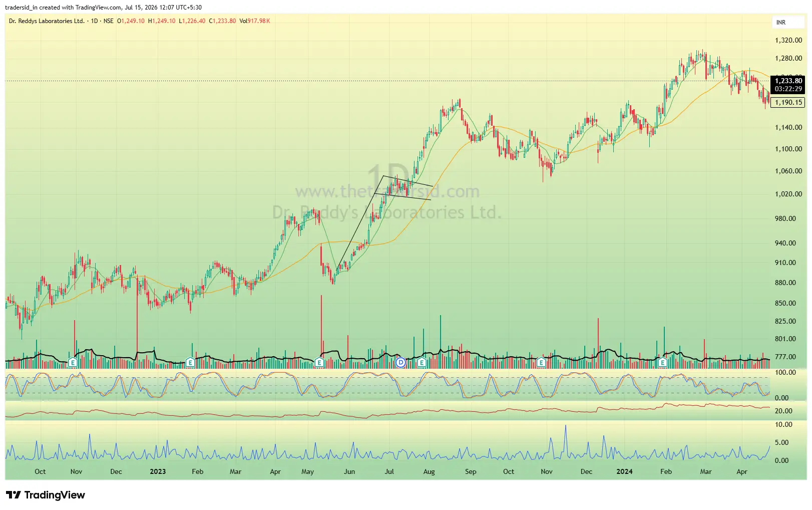Open the earnings E marker near November 2023
Viewport: 812px width, 510px height.
click(541, 362)
